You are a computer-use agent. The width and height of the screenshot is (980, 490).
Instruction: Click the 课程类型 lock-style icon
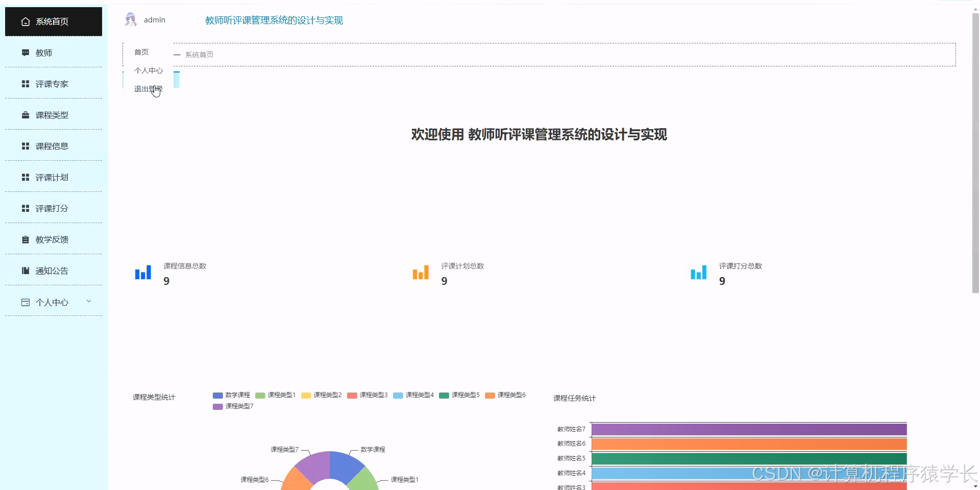coord(26,115)
